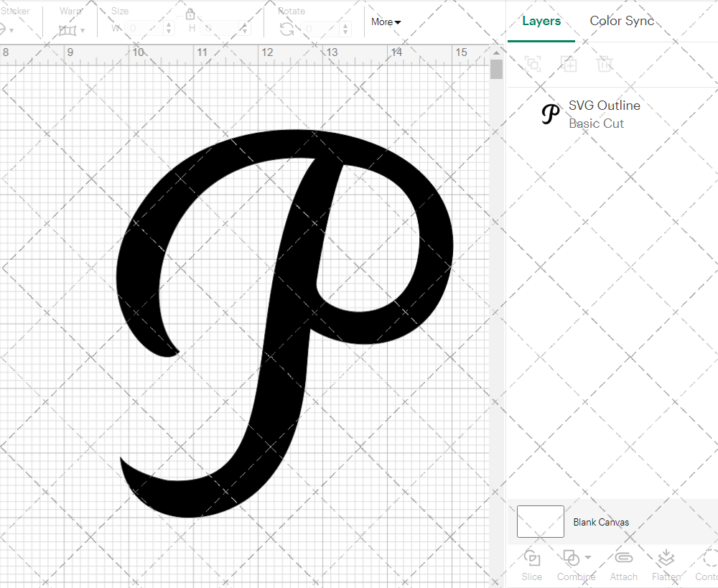Increase rotation with the Rotate stepper up arrow
718x588 pixels.
click(x=345, y=25)
